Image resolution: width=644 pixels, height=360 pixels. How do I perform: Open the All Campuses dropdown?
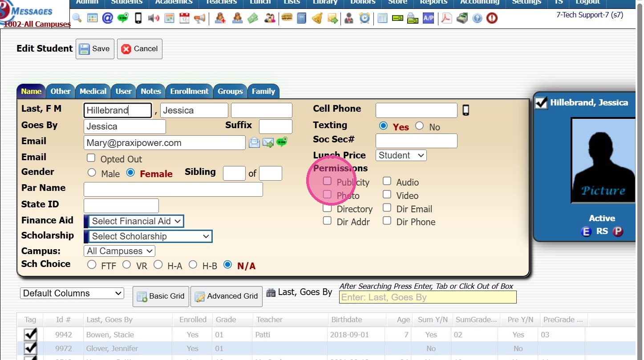tap(119, 251)
